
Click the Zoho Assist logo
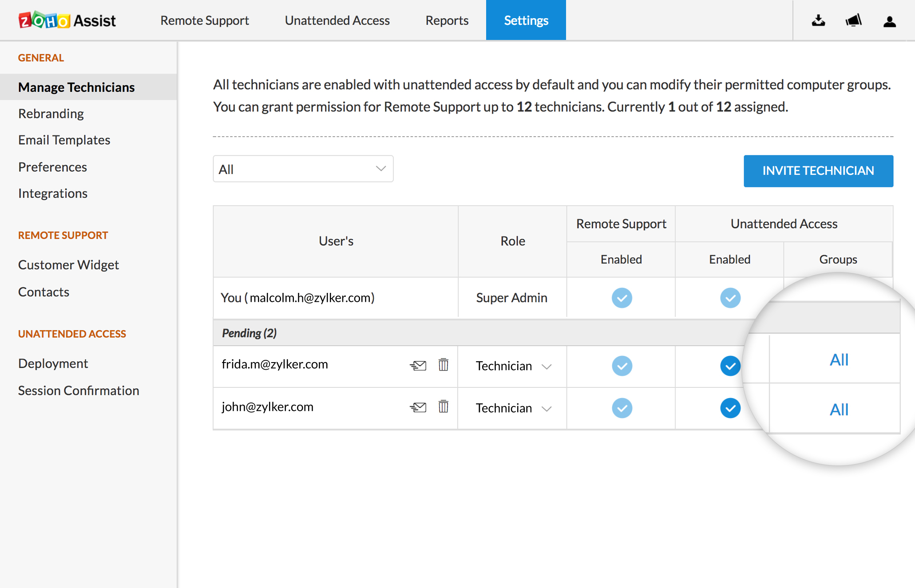click(x=67, y=20)
